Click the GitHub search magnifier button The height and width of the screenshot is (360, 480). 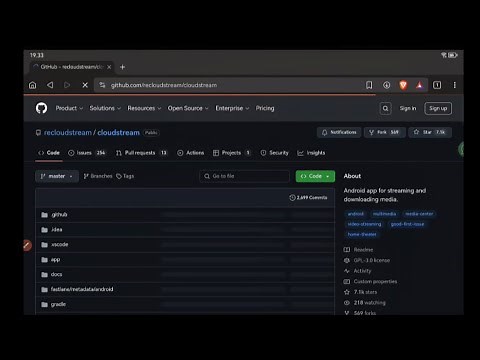pyautogui.click(x=385, y=108)
